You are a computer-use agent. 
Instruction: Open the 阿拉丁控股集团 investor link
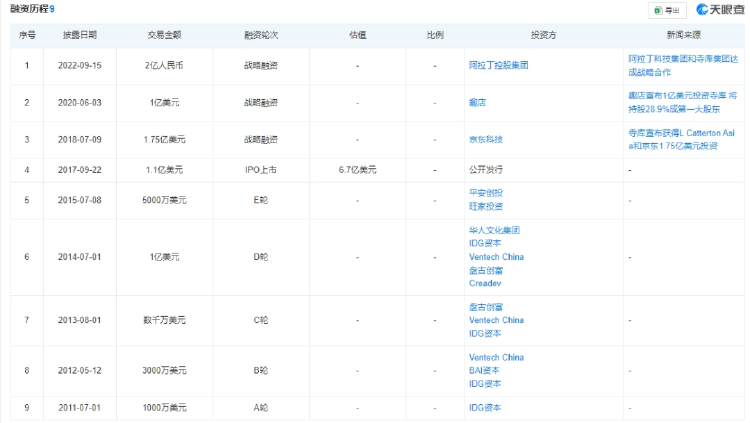point(498,66)
